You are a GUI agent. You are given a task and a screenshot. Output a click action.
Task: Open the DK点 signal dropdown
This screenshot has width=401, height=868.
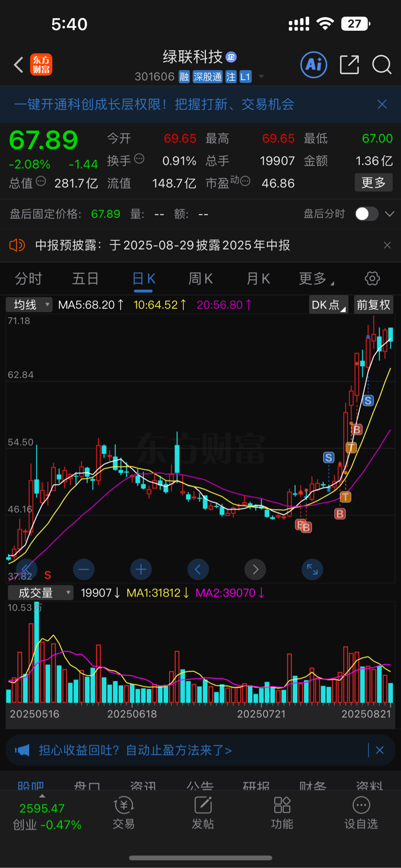click(x=328, y=305)
